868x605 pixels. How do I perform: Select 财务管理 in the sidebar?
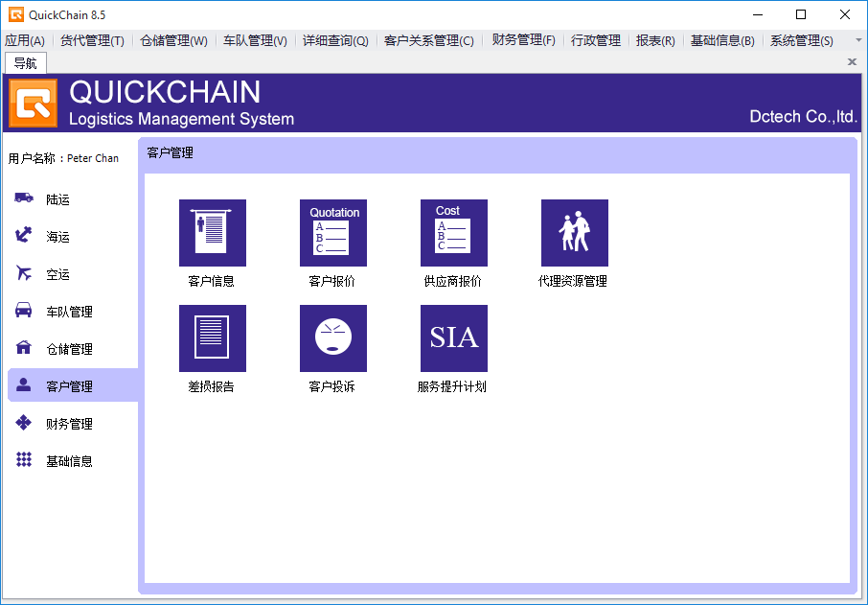[69, 424]
